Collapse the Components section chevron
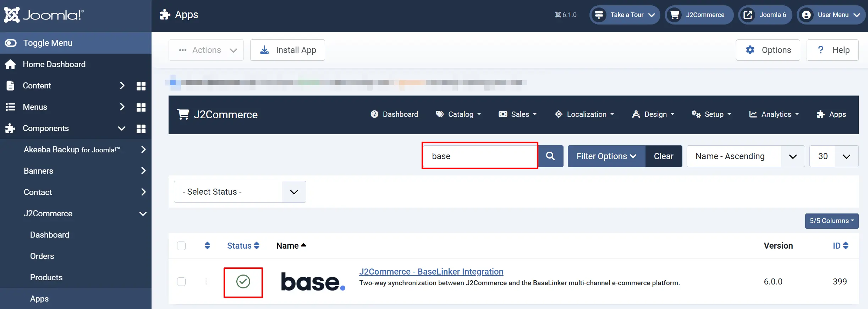Image resolution: width=868 pixels, height=309 pixels. (x=122, y=128)
